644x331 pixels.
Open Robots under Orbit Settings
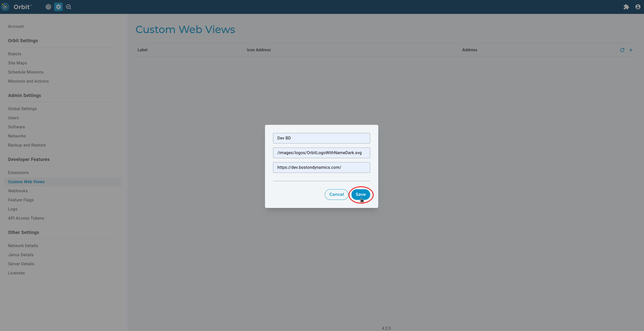[15, 54]
